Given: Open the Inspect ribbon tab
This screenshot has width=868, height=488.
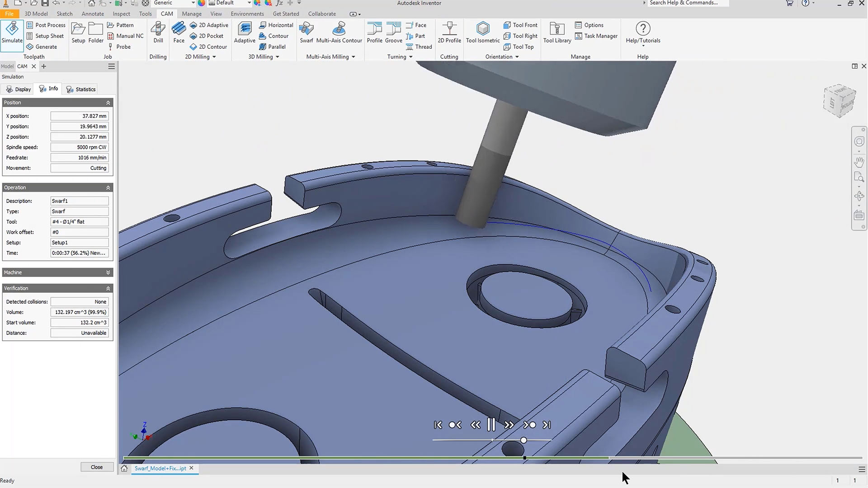Looking at the screenshot, I should tap(121, 14).
